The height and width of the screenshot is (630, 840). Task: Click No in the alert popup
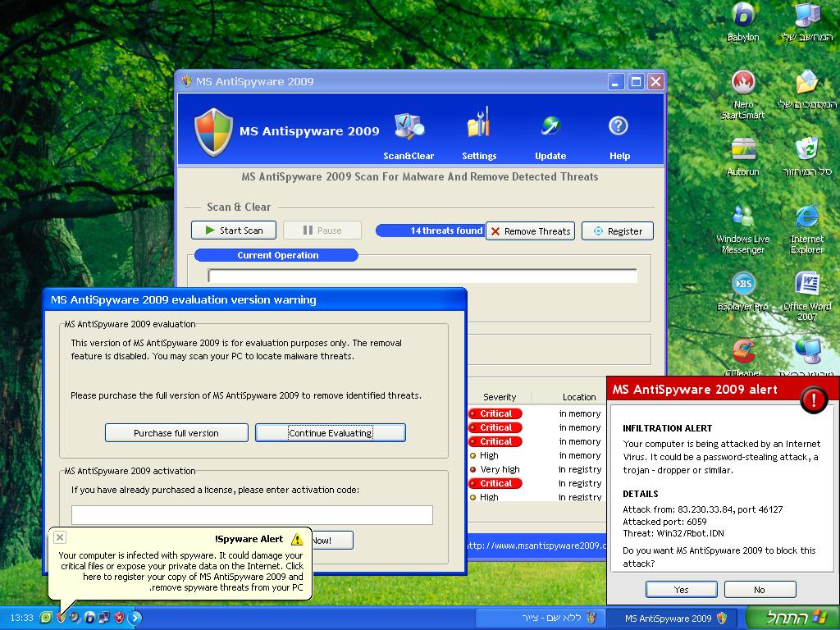[760, 589]
